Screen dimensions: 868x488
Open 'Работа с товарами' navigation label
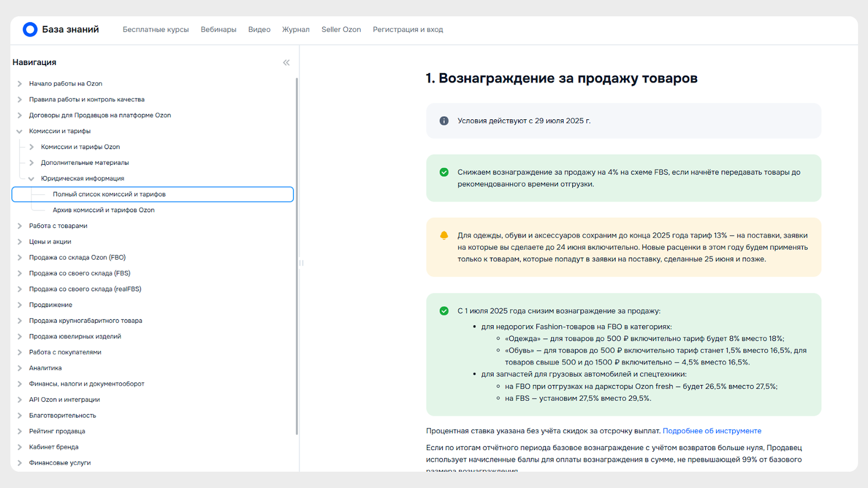tap(58, 226)
